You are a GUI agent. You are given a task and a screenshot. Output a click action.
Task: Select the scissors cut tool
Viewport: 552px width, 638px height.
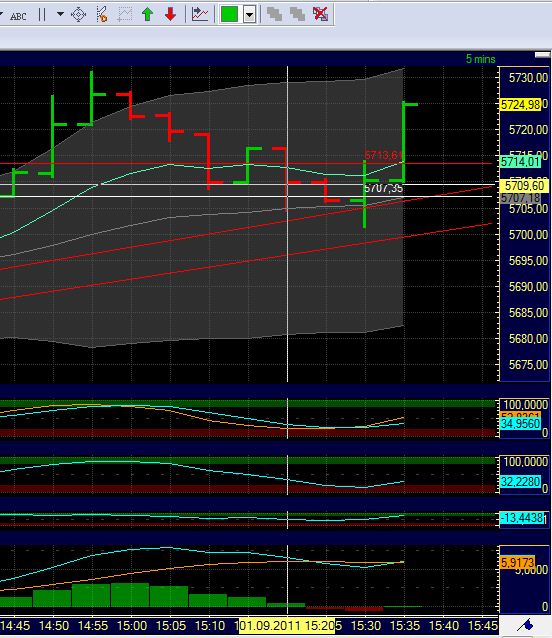click(x=102, y=15)
